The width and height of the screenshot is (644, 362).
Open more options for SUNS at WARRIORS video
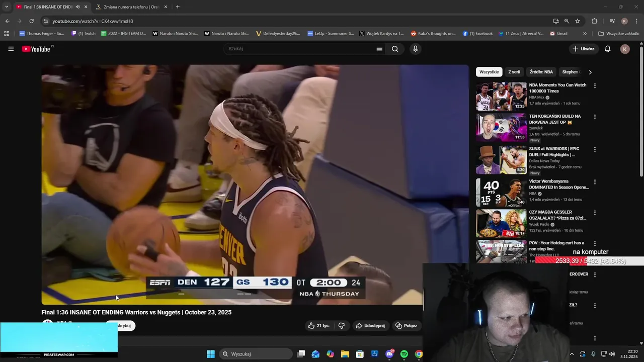pos(595,149)
